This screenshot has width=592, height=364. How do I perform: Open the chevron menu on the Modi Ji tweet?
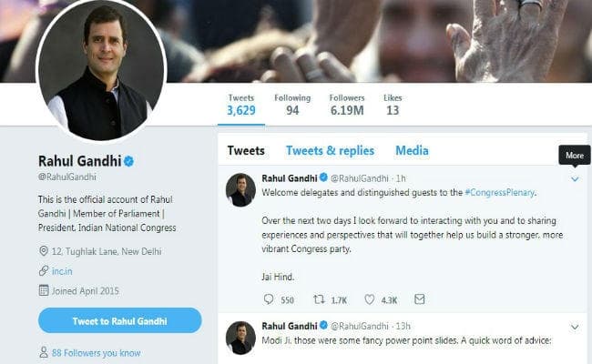point(575,326)
